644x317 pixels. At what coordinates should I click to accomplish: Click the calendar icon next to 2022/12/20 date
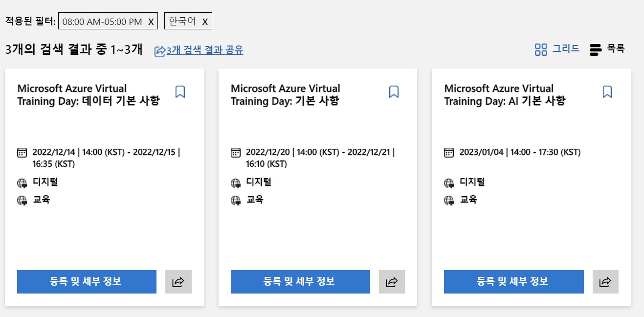236,153
